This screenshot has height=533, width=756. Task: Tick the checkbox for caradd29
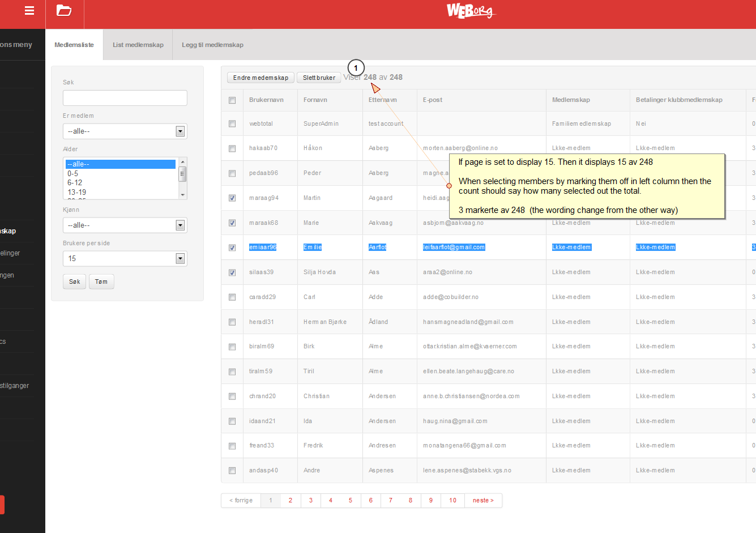point(232,297)
